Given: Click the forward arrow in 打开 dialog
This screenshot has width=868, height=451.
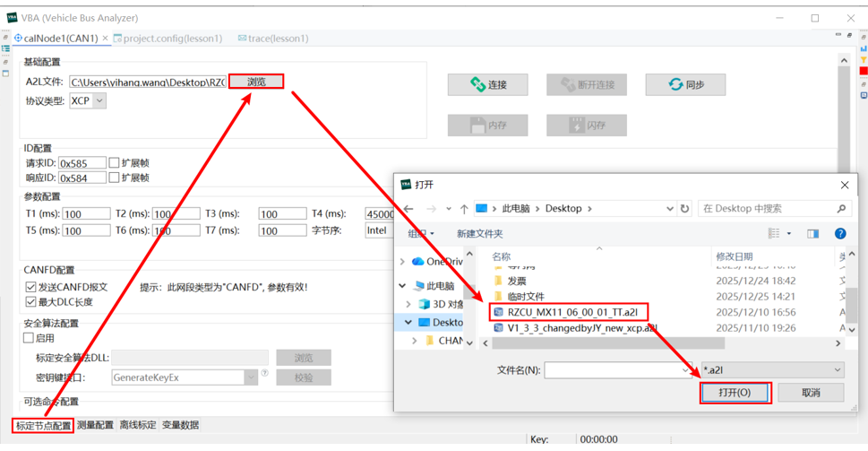Looking at the screenshot, I should pyautogui.click(x=431, y=209).
